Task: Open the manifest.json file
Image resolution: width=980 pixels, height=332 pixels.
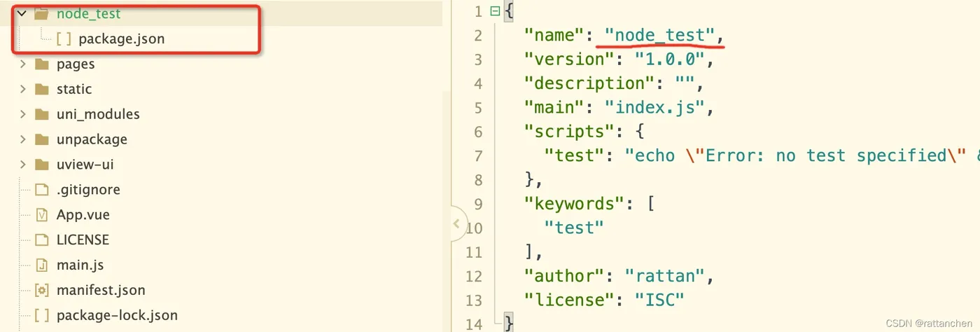Action: tap(101, 291)
